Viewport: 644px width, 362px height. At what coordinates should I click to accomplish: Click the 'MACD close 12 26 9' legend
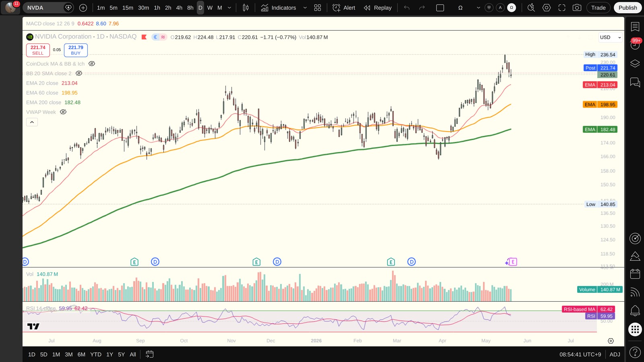(50, 24)
